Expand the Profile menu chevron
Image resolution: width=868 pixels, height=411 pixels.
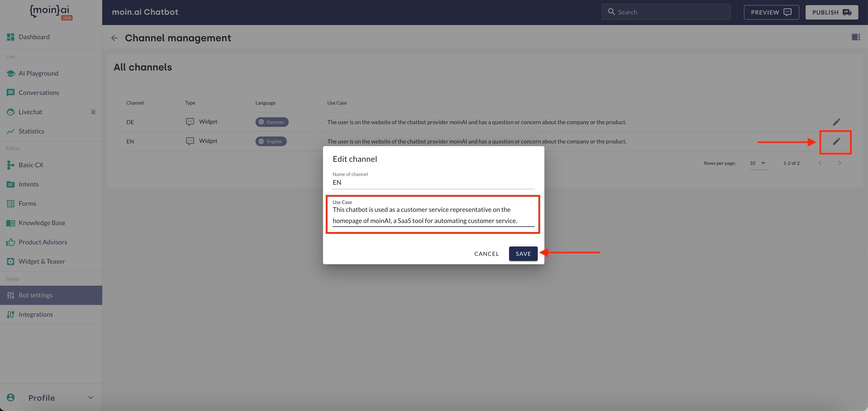point(91,397)
